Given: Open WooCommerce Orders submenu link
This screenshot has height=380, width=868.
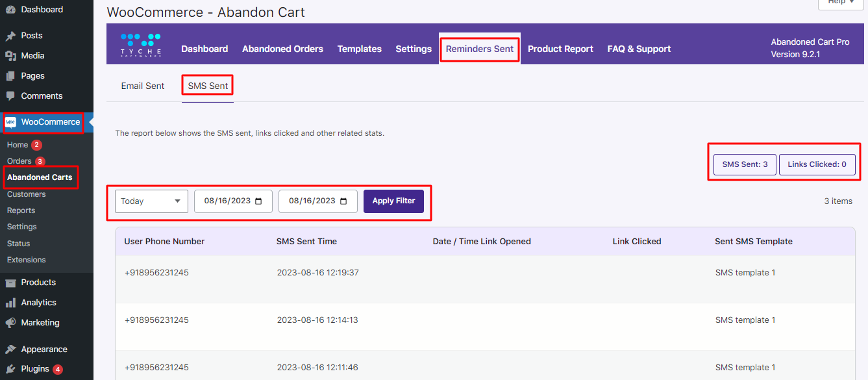Looking at the screenshot, I should click(x=19, y=161).
